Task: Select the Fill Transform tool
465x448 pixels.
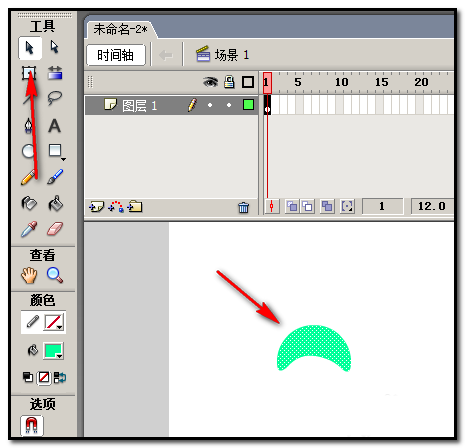Action: pyautogui.click(x=55, y=73)
